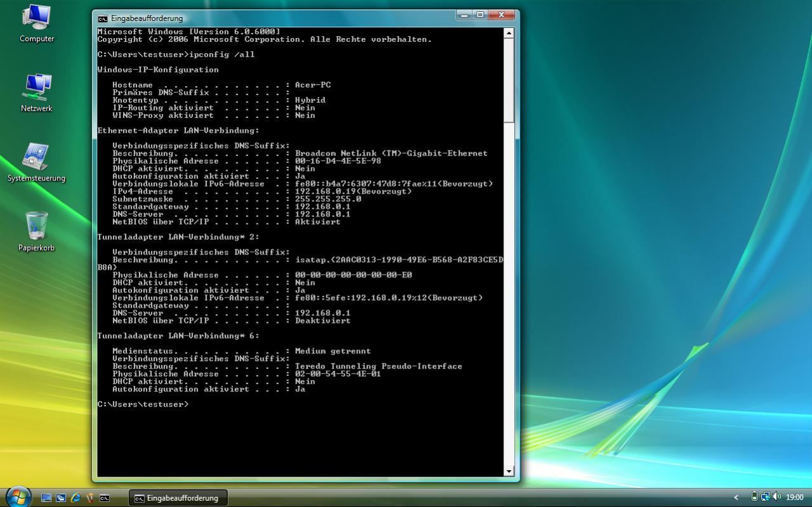Maximize the Eingabeaufforderung window
Image resolution: width=812 pixels, height=507 pixels.
[x=481, y=15]
